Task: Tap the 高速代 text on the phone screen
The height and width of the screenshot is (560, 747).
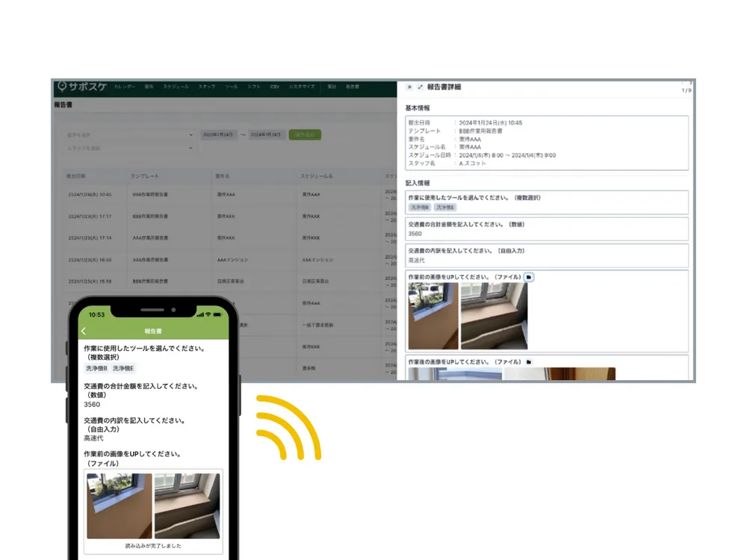Action: [x=93, y=438]
